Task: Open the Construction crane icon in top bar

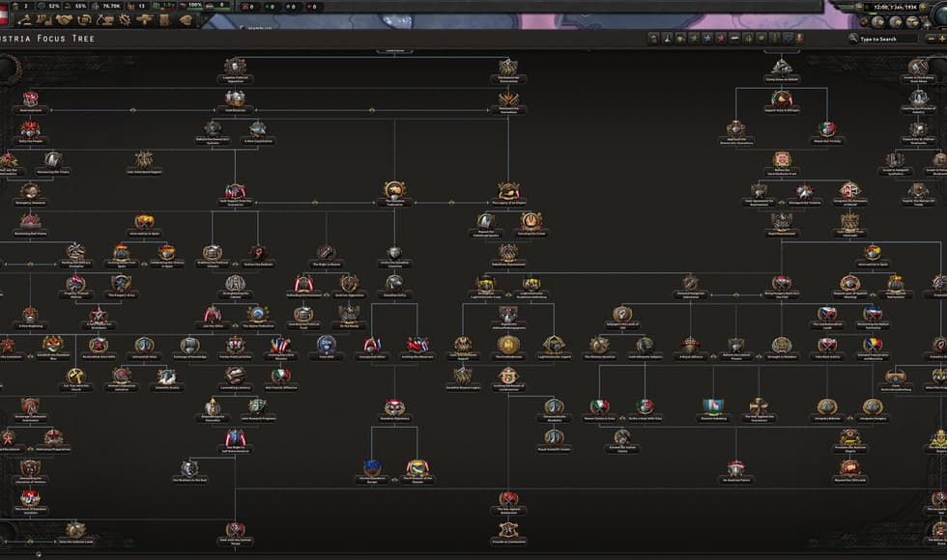Action: [x=104, y=20]
